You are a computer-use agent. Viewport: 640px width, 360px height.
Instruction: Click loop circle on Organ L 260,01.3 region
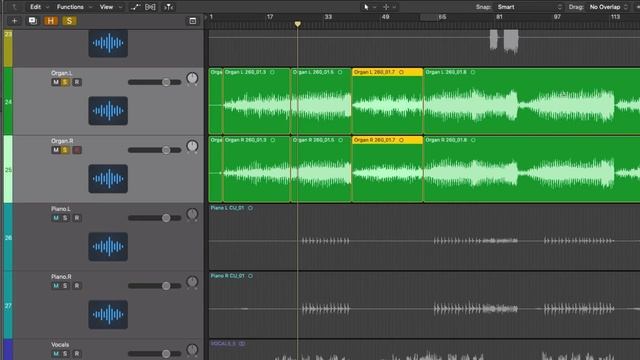pyautogui.click(x=272, y=72)
